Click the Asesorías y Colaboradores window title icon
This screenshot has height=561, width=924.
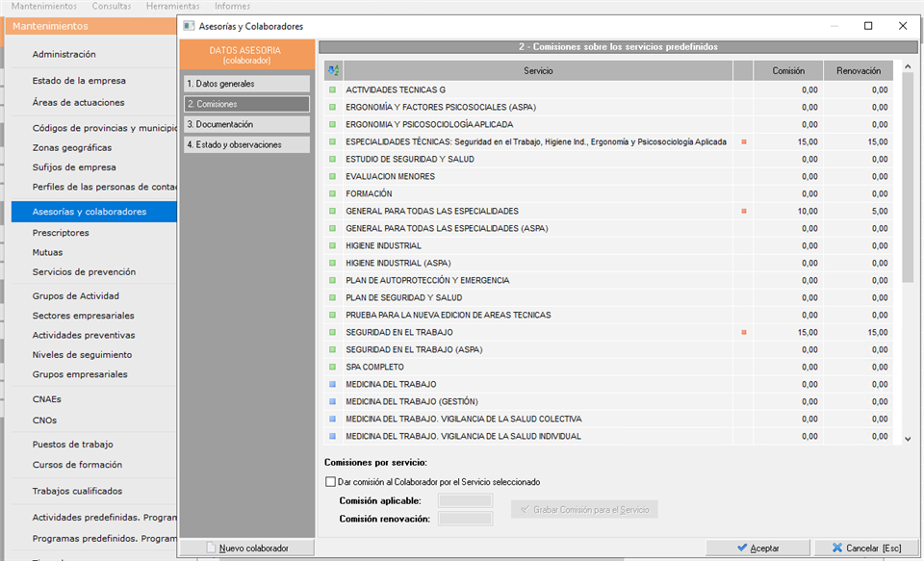tap(189, 26)
